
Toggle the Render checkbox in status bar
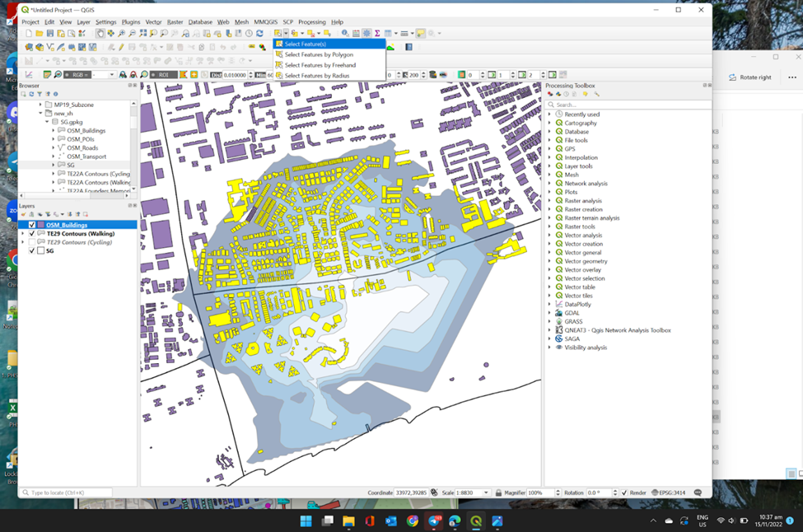point(623,492)
